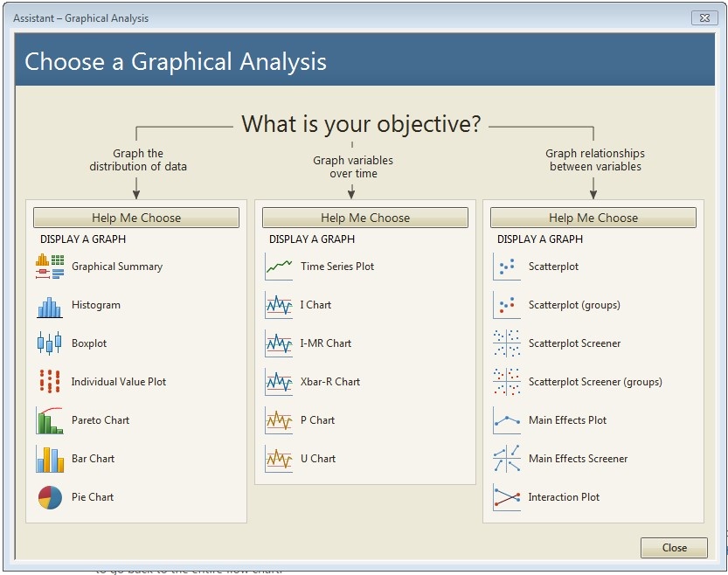Choose Scatterplot Screener (groups) label
This screenshot has width=728, height=575.
pyautogui.click(x=595, y=382)
